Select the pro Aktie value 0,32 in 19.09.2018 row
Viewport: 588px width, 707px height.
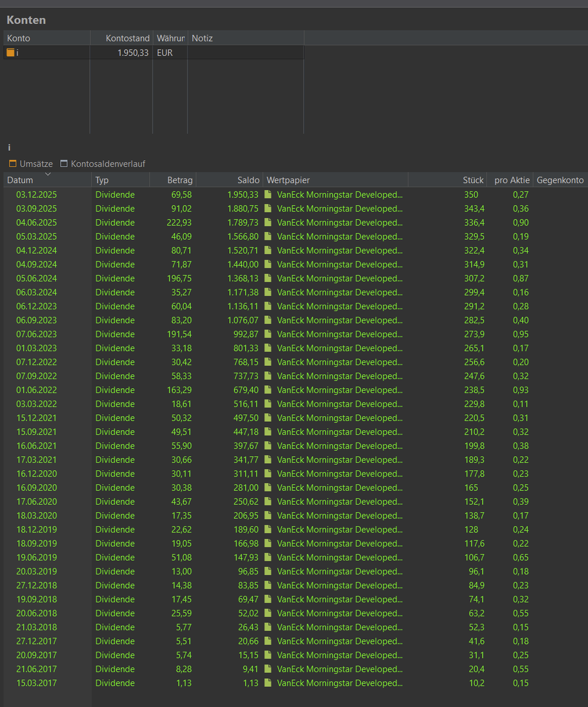[520, 599]
